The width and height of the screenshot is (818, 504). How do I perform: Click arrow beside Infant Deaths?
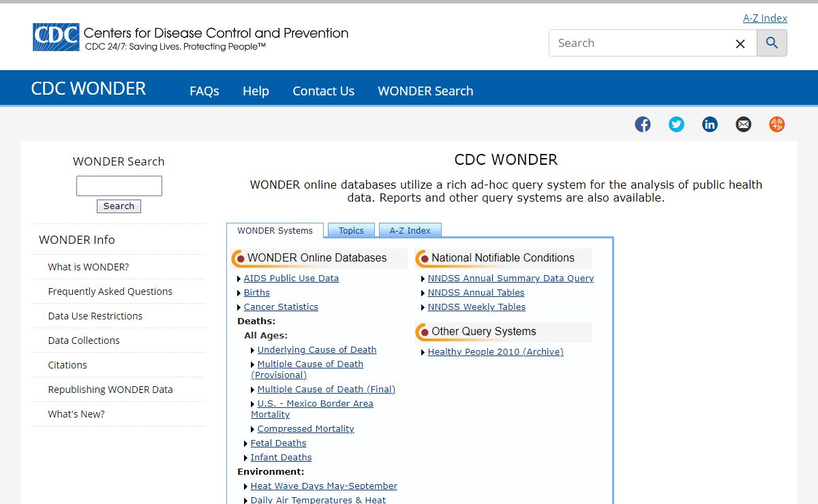point(246,458)
